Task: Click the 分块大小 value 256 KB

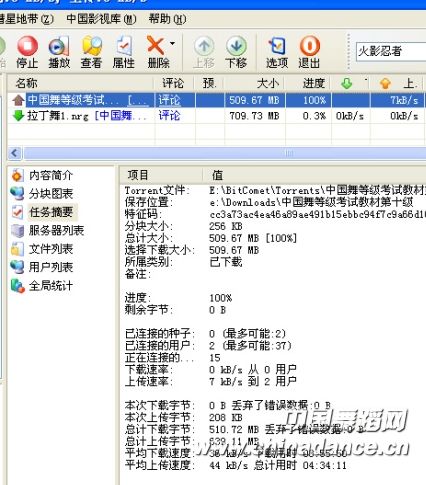Action: click(x=226, y=226)
